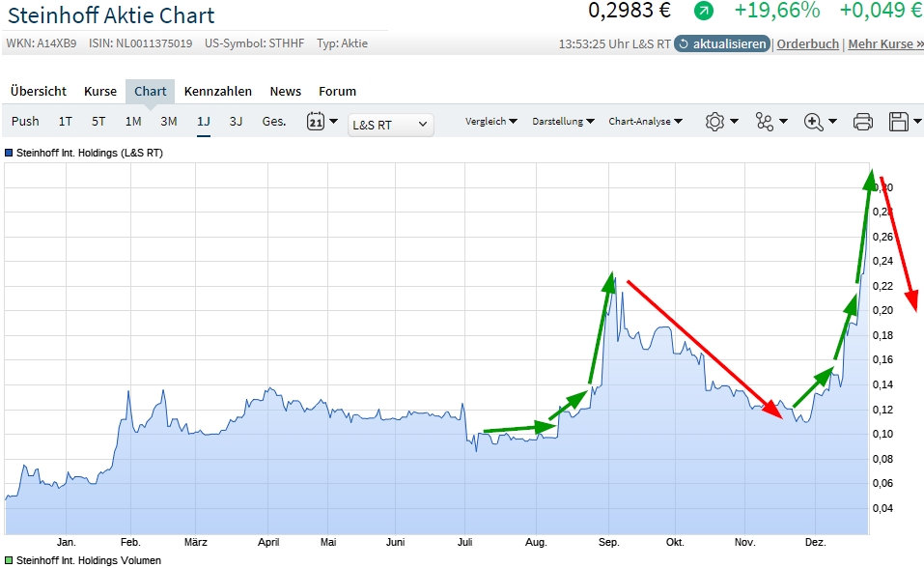Open the chart settings gear menu
This screenshot has width=924, height=568.
tap(721, 122)
